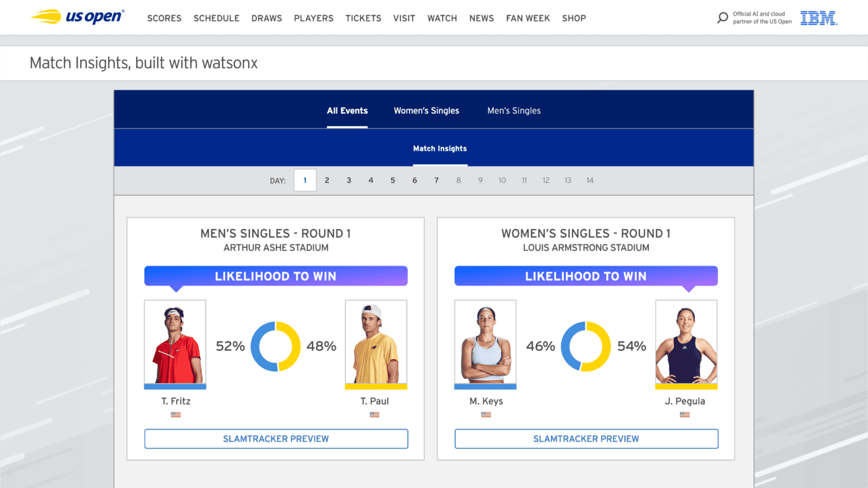Select Day 6
868x488 pixels.
(x=415, y=180)
